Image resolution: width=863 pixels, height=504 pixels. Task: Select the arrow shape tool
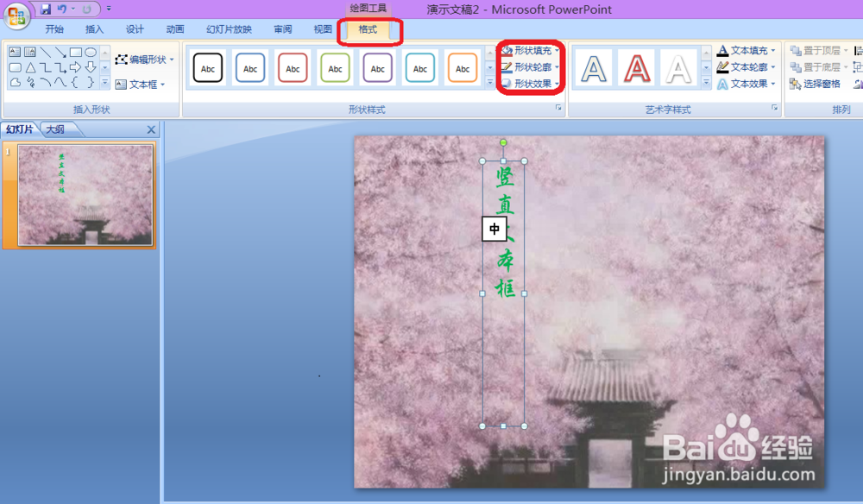coord(60,53)
